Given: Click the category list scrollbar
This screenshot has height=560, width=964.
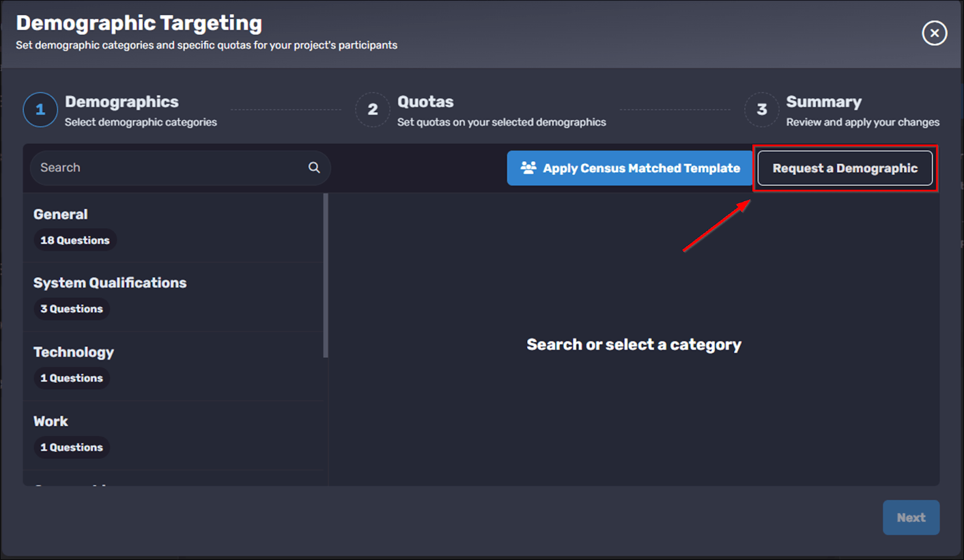Looking at the screenshot, I should [x=325, y=275].
